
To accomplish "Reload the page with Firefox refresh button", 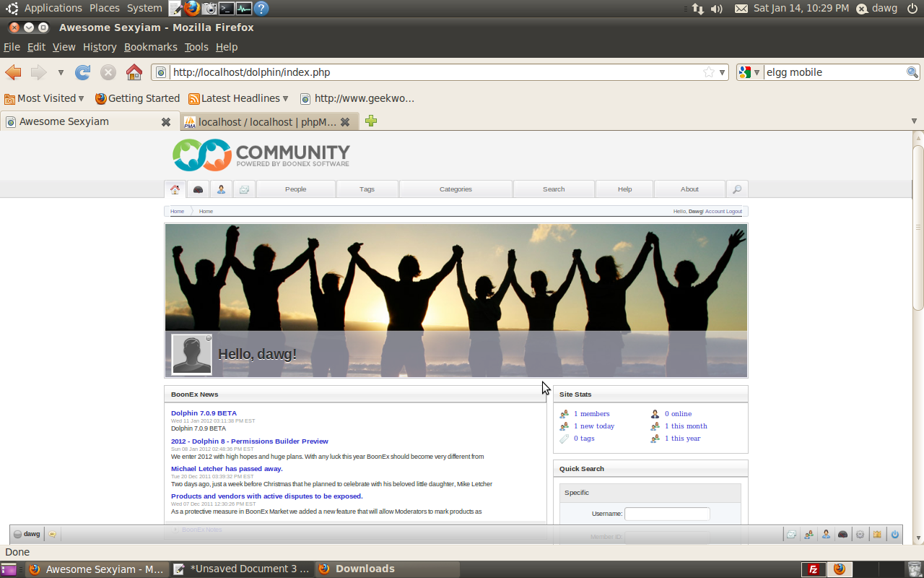I will pos(83,72).
